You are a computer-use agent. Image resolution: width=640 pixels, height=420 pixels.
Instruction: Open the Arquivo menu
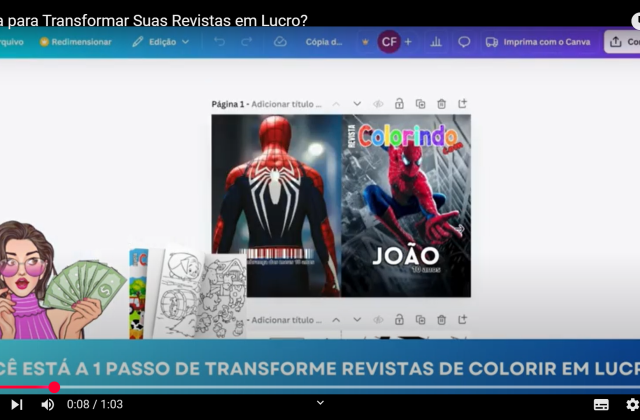click(11, 42)
